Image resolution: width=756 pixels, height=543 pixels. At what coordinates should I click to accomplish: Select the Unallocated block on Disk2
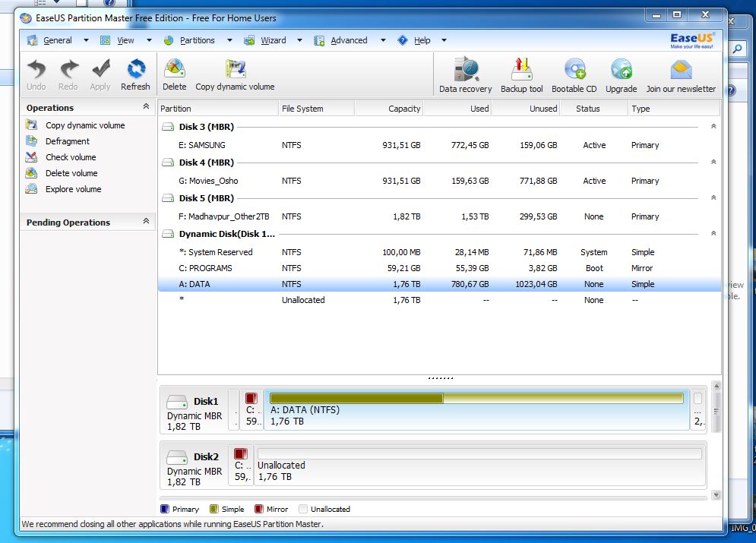[x=478, y=465]
